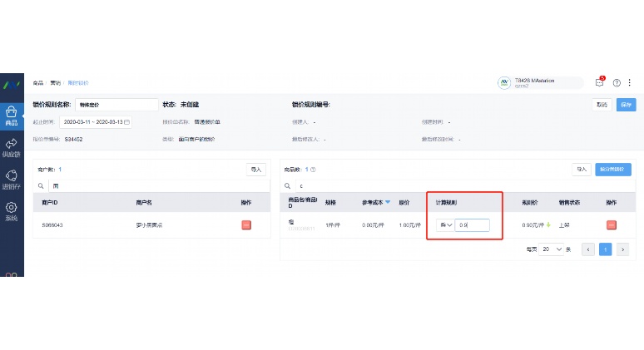The image size is (644, 350).
Task: Open the 进销存 sidebar module
Action: (12, 180)
